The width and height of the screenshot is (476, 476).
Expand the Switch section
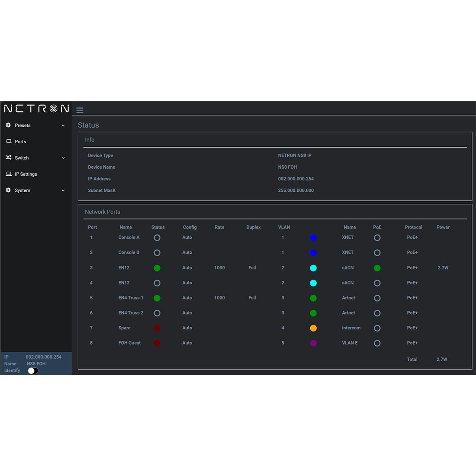63,158
